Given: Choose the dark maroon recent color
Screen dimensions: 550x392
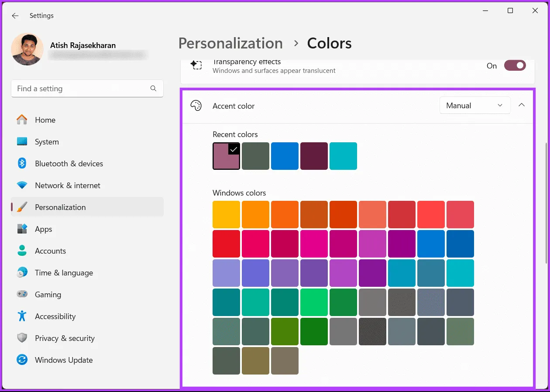Looking at the screenshot, I should (x=314, y=156).
